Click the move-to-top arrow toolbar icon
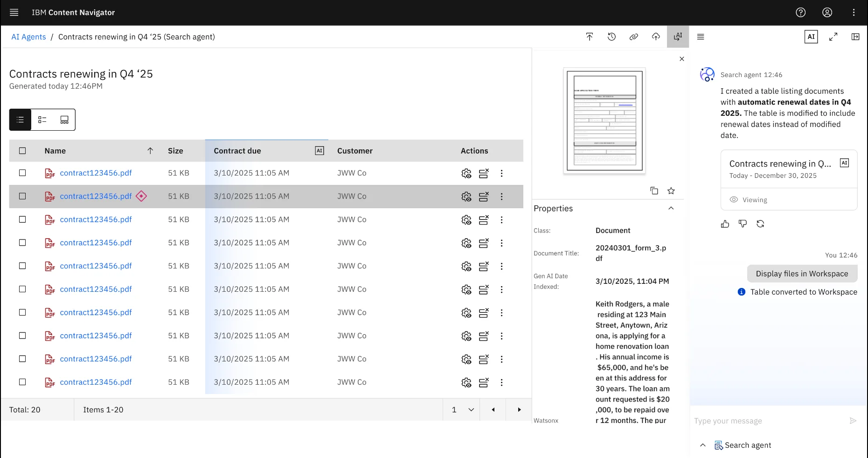Screen dimensions: 868x458 [x=590, y=37]
